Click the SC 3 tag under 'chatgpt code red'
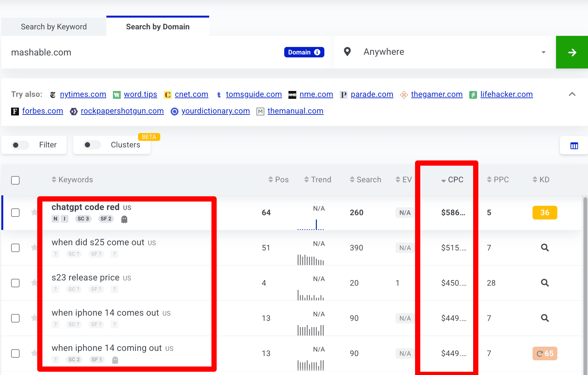The width and height of the screenshot is (588, 375). point(83,219)
